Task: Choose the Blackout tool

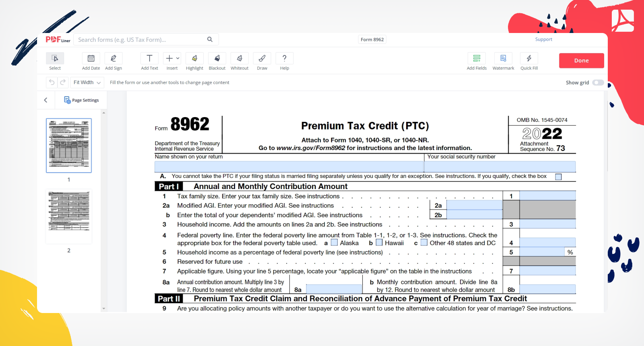Action: tap(217, 59)
